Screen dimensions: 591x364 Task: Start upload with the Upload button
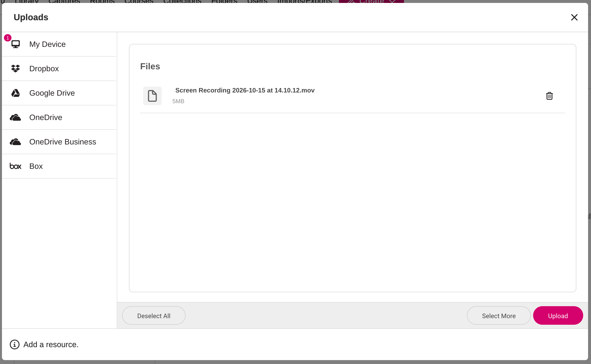pos(558,315)
